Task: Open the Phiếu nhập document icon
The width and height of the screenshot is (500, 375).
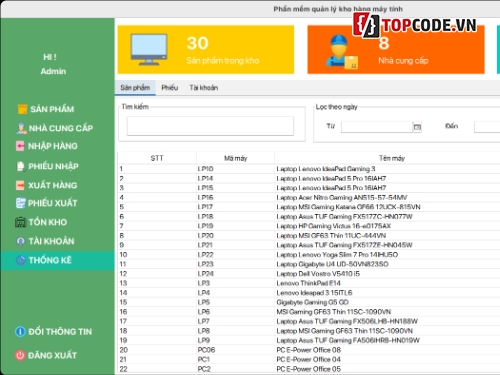Action: (x=21, y=166)
